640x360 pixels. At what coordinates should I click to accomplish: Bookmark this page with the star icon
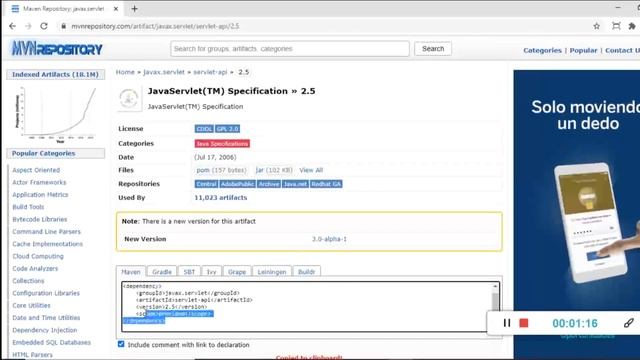pyautogui.click(x=596, y=26)
